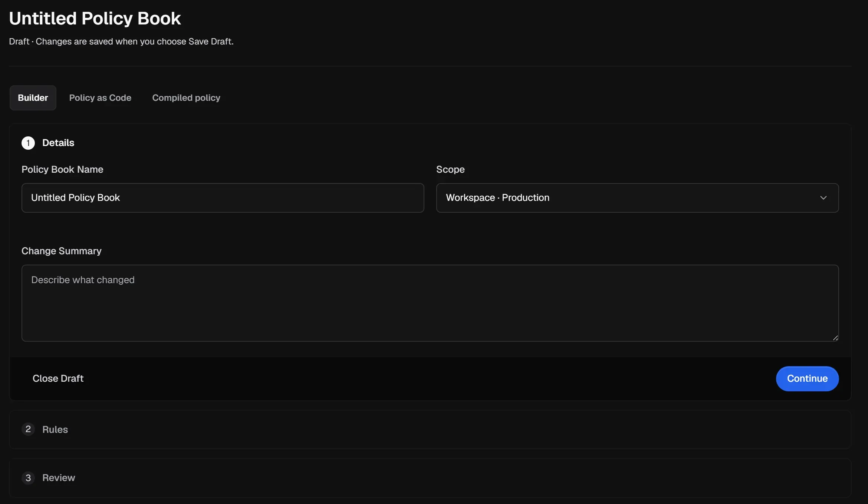View the Compiled policy tab
This screenshot has width=868, height=504.
(186, 98)
